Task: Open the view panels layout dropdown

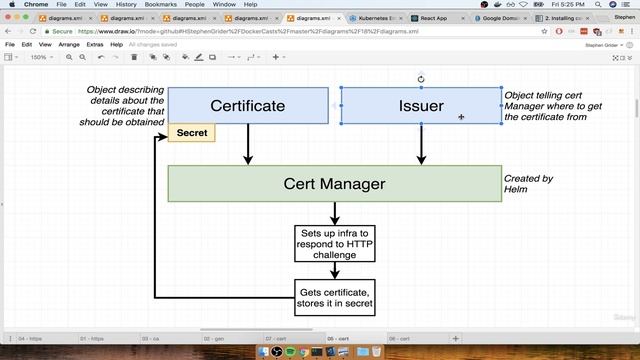Action: (x=11, y=57)
